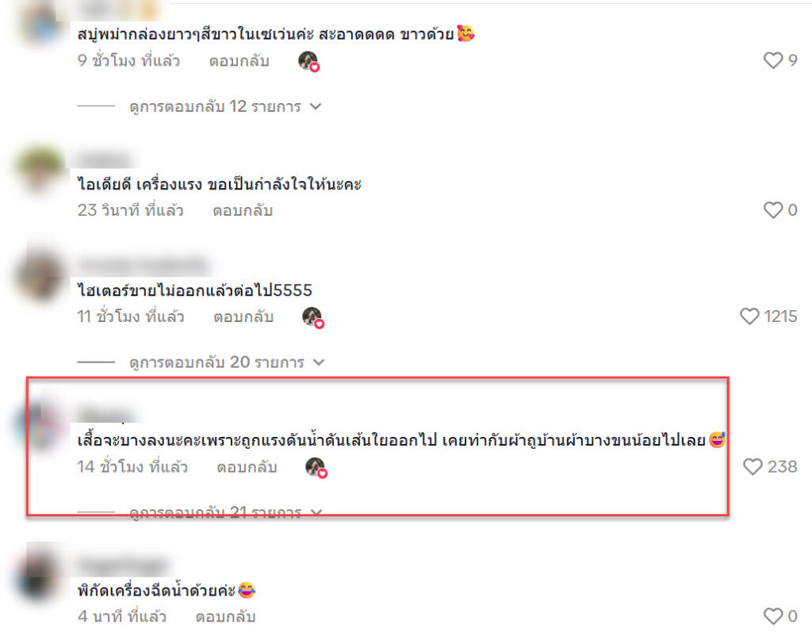Like the comment with 238 likes
Viewport: 812px width, 644px height.
[x=753, y=466]
